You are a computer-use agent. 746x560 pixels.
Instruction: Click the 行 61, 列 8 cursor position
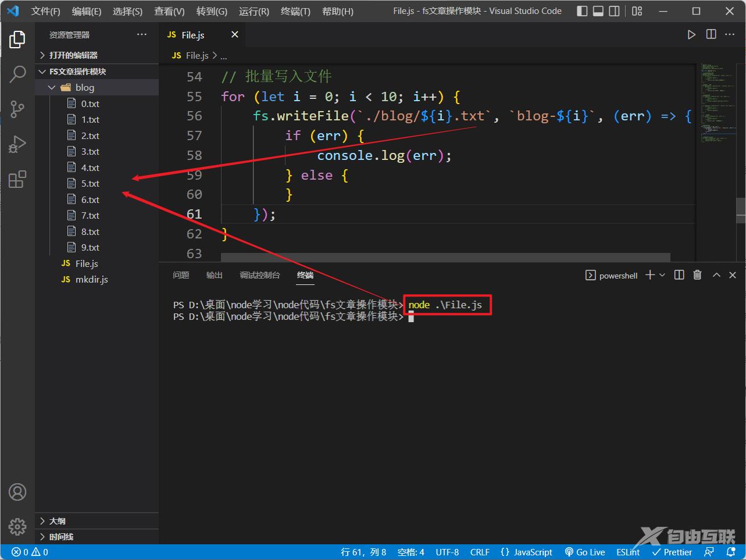pos(363,552)
